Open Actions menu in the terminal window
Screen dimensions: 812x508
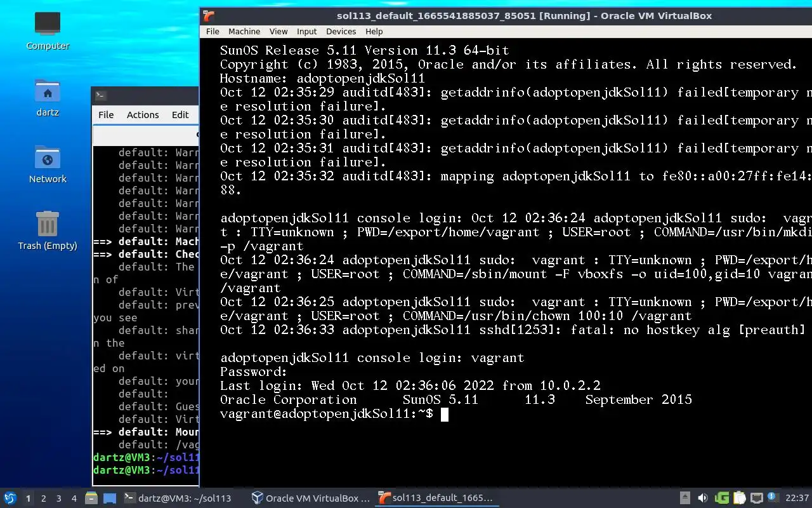(143, 114)
